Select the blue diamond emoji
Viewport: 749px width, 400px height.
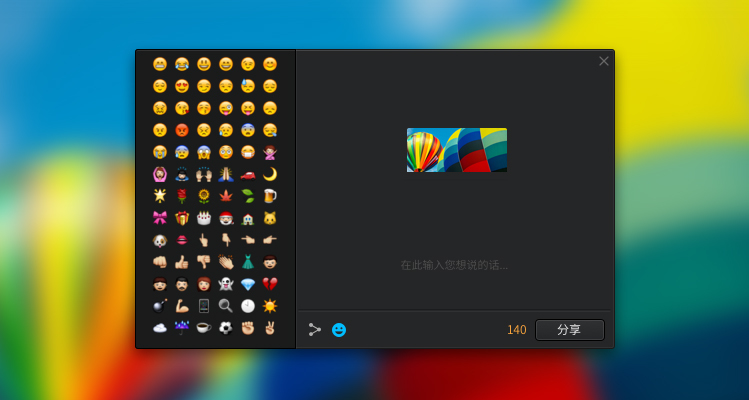(x=248, y=284)
